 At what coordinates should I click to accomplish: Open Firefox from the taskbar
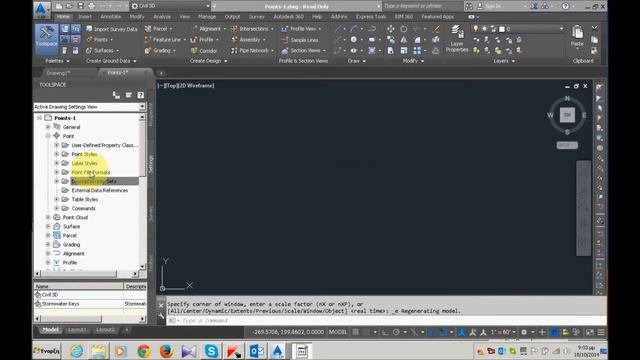click(x=166, y=351)
